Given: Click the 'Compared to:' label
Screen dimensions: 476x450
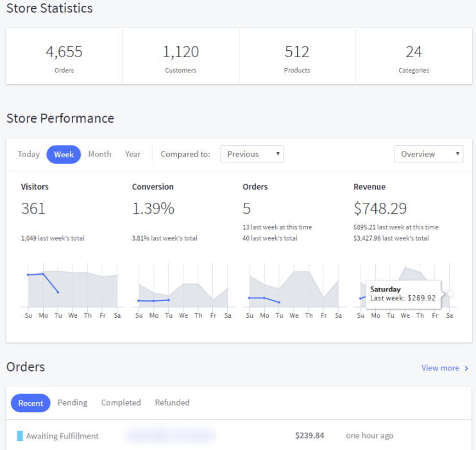Looking at the screenshot, I should pos(185,154).
